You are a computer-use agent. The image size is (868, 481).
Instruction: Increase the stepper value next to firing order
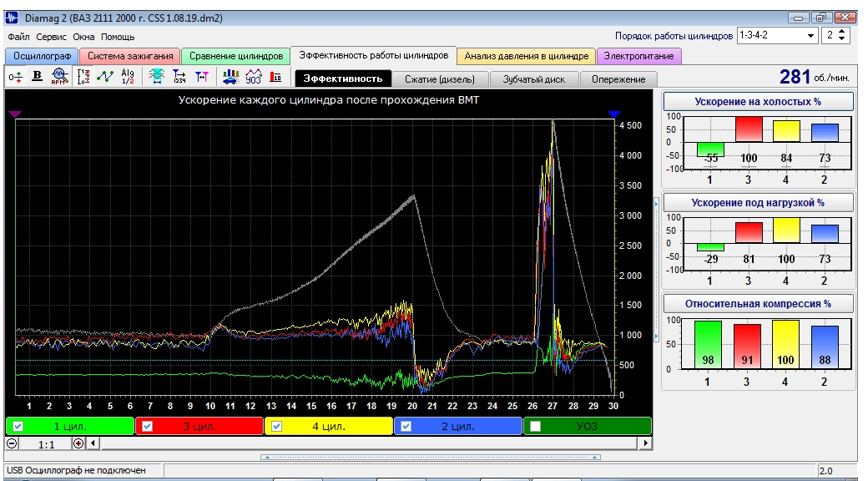tap(842, 32)
